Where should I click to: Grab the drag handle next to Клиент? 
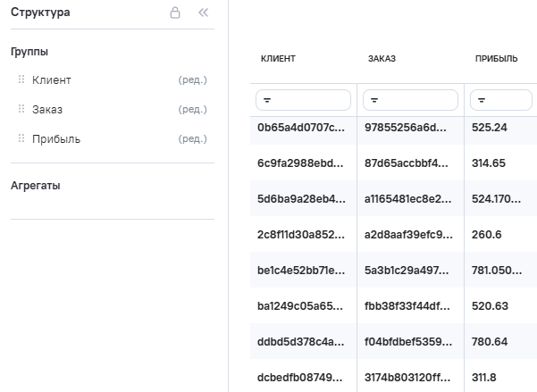coord(21,80)
